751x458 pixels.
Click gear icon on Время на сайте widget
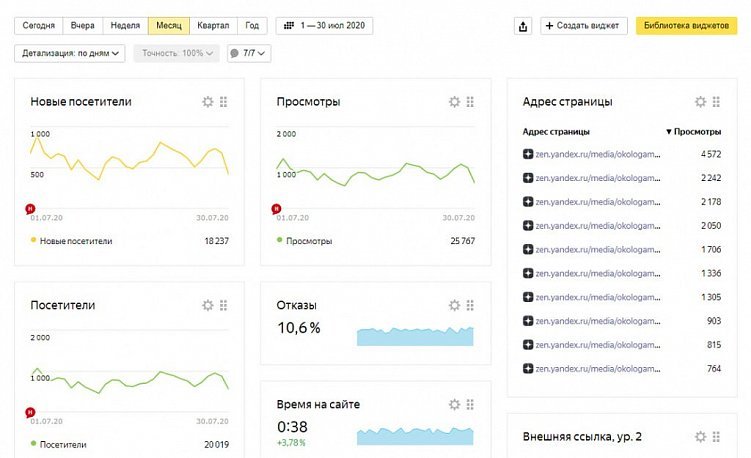pyautogui.click(x=454, y=404)
